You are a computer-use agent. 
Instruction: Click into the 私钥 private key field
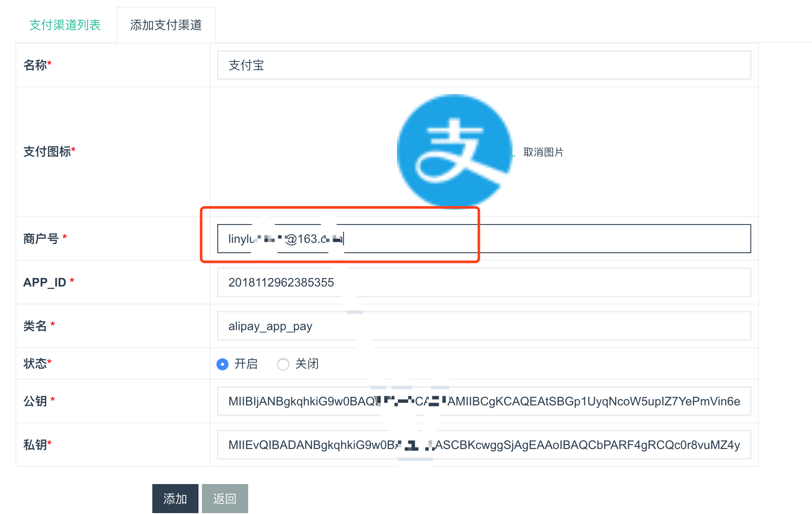(483, 445)
